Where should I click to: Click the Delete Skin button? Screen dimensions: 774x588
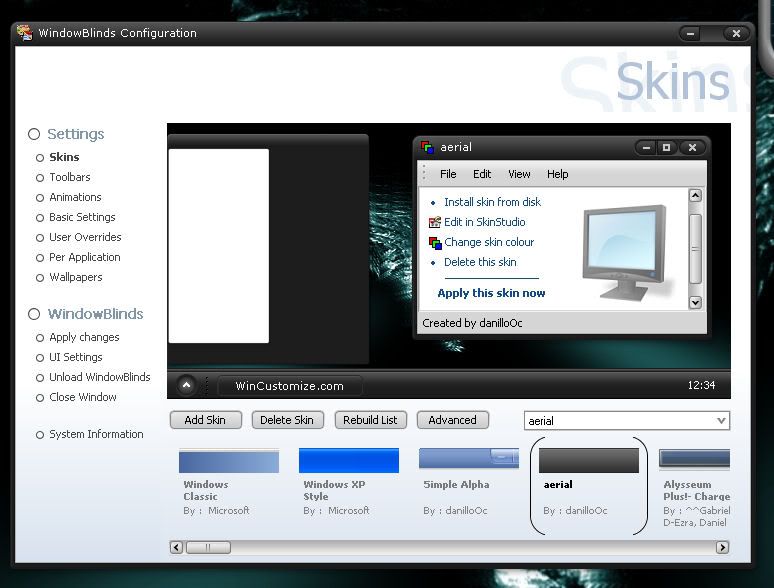pyautogui.click(x=287, y=420)
